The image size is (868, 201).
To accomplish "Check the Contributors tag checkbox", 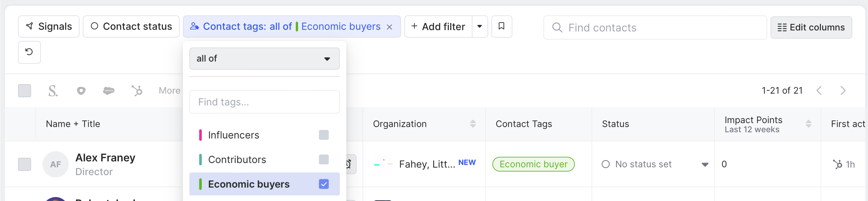I will coord(324,159).
